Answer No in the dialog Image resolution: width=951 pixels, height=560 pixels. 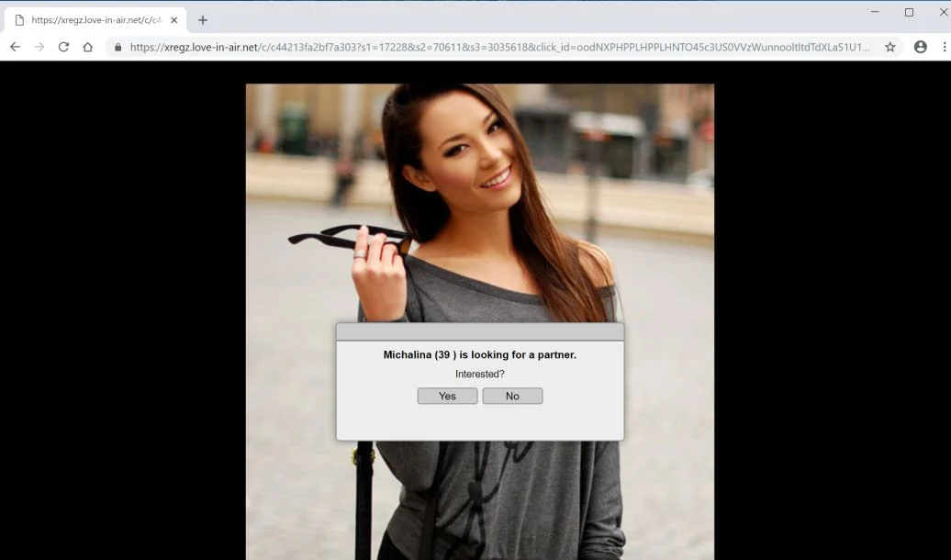(x=512, y=396)
